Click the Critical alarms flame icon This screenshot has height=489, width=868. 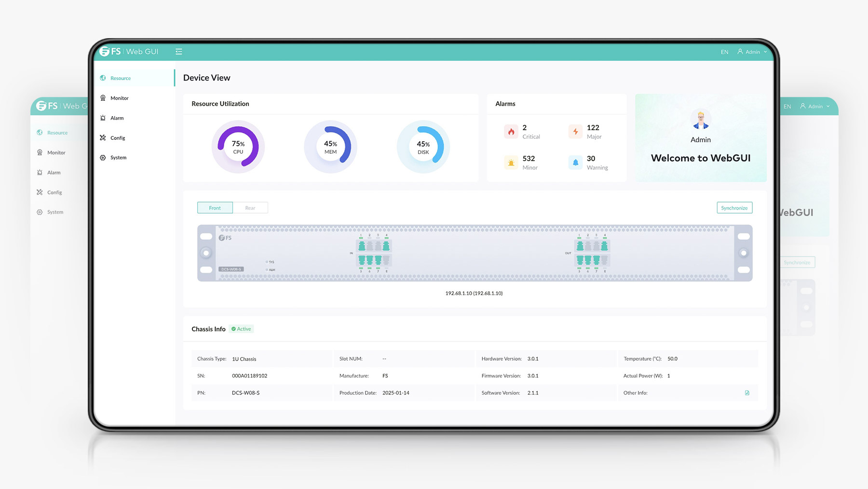[511, 132]
